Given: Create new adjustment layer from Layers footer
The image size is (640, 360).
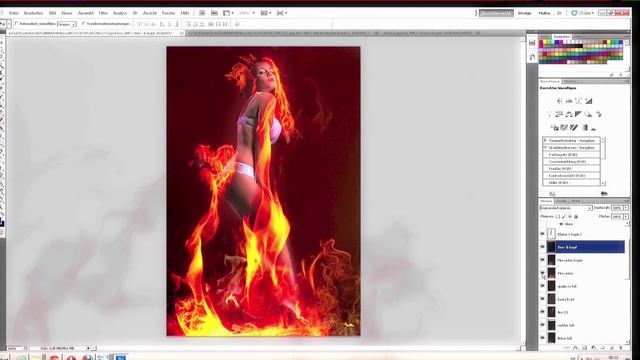Looking at the screenshot, I should click(593, 348).
